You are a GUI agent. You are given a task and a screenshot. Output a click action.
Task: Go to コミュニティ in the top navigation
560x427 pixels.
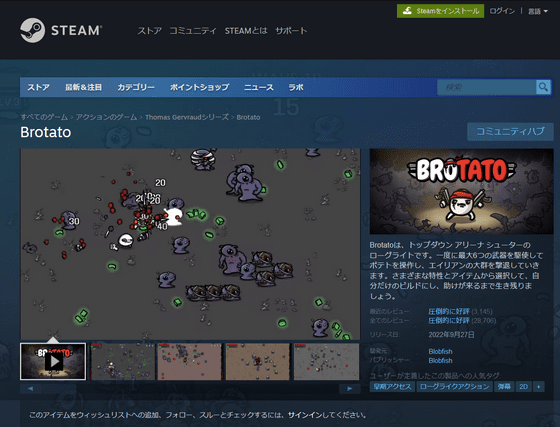(x=193, y=31)
